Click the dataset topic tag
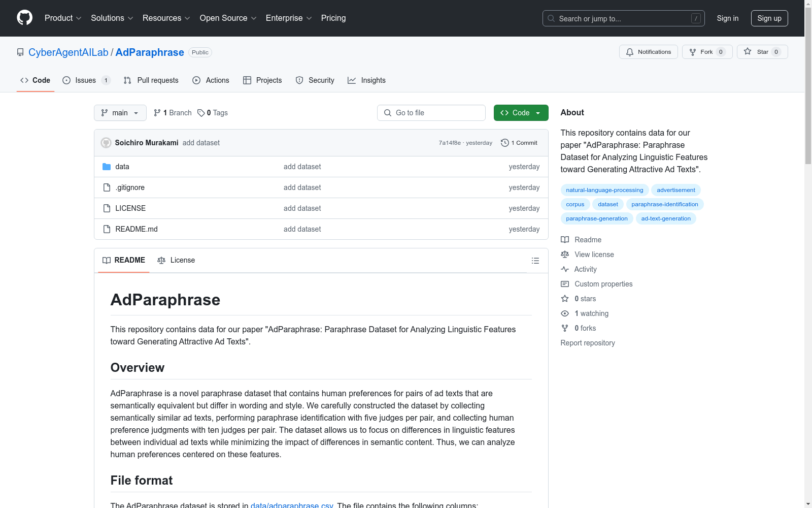This screenshot has height=508, width=812. [608, 204]
